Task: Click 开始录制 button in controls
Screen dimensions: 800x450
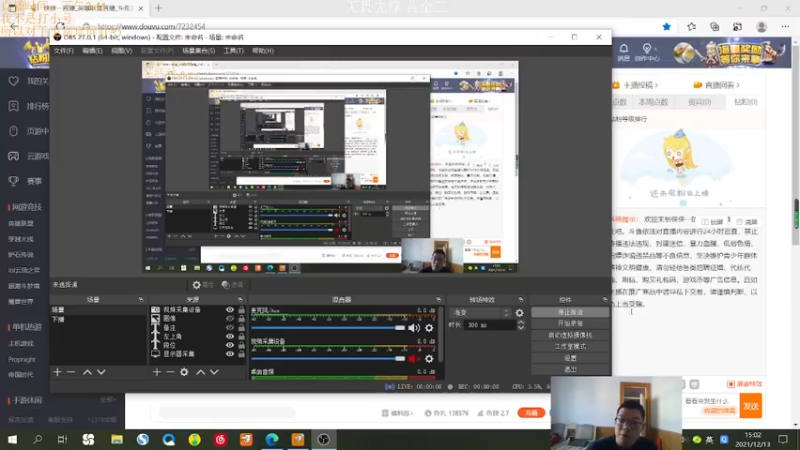Action: pos(570,323)
